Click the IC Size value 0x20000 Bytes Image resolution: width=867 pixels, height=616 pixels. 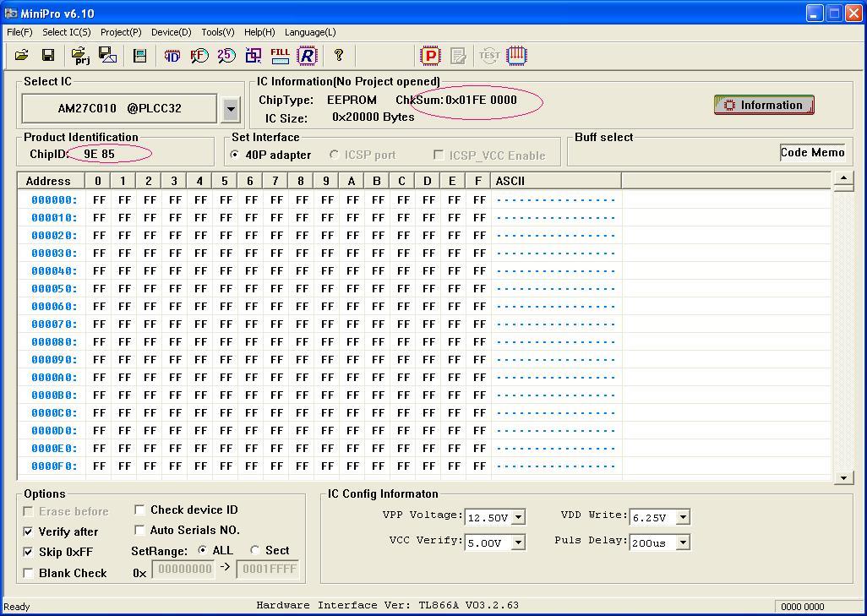(374, 117)
